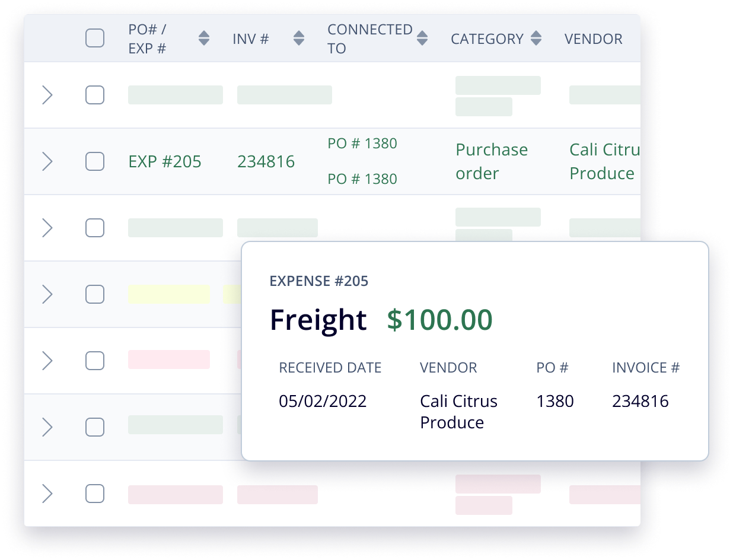733x560 pixels.
Task: Expand the first table row
Action: click(48, 95)
